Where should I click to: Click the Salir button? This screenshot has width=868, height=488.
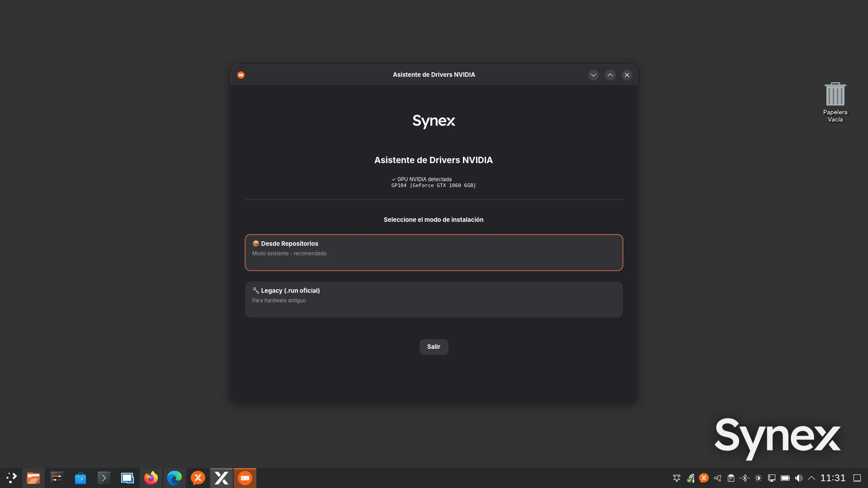434,347
